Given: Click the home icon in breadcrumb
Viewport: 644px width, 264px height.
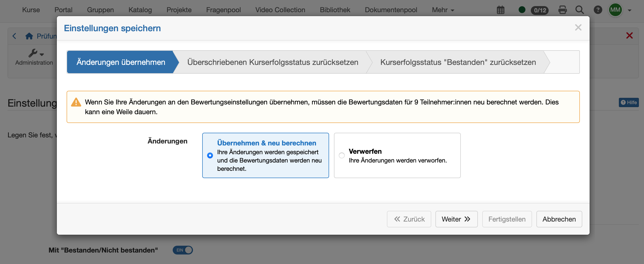Looking at the screenshot, I should (29, 36).
